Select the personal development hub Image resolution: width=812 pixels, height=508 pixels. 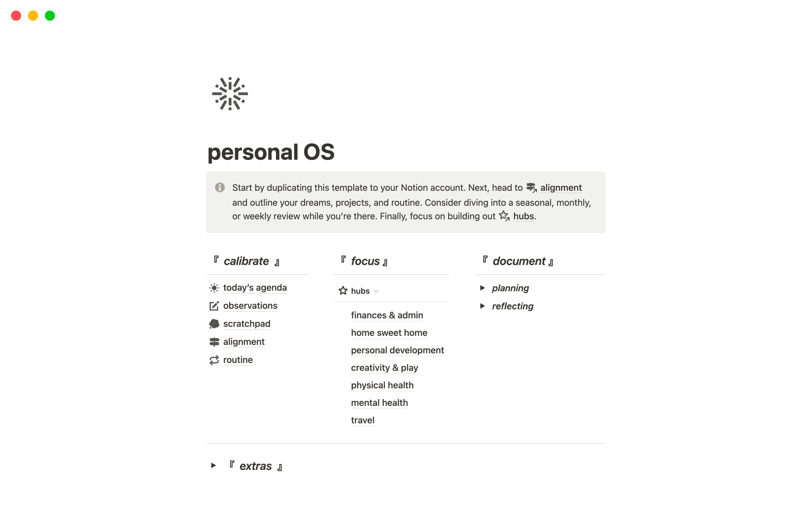click(397, 350)
